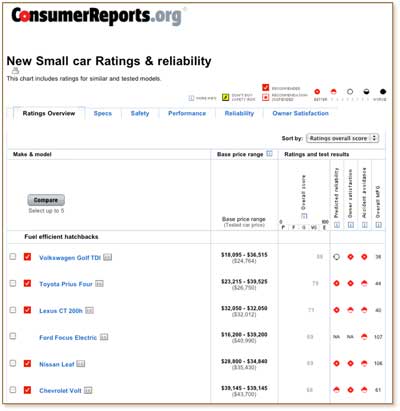The image size is (400, 411).
Task: Open the Nissan Leaf model link
Action: pyautogui.click(x=57, y=364)
